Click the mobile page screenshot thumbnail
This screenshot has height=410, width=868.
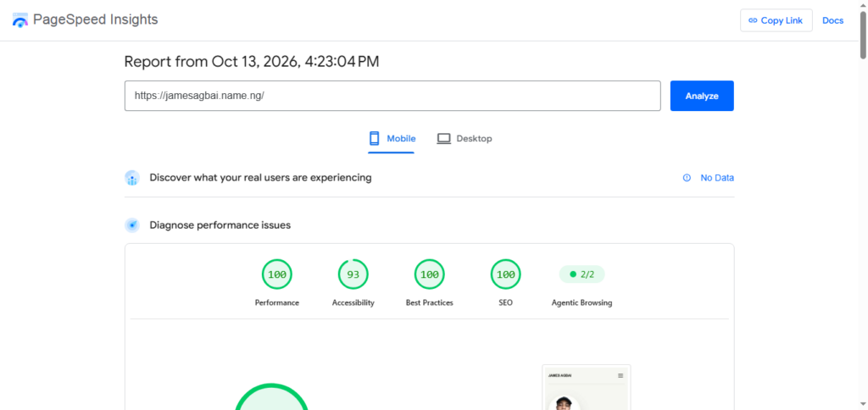click(x=587, y=387)
